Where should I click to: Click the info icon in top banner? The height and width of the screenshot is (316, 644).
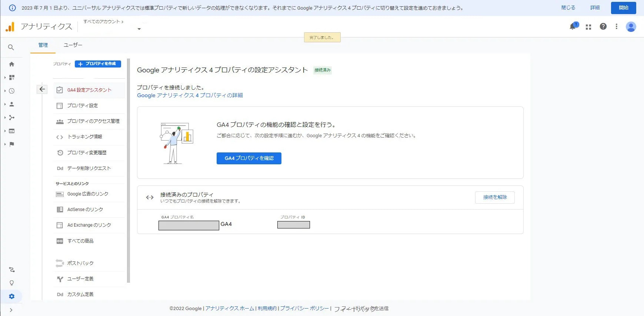pyautogui.click(x=12, y=8)
